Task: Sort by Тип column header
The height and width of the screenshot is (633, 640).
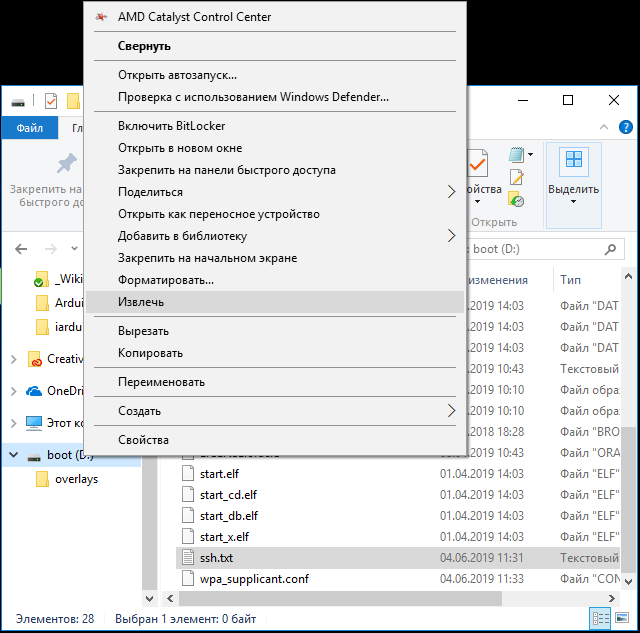Action: click(x=571, y=280)
